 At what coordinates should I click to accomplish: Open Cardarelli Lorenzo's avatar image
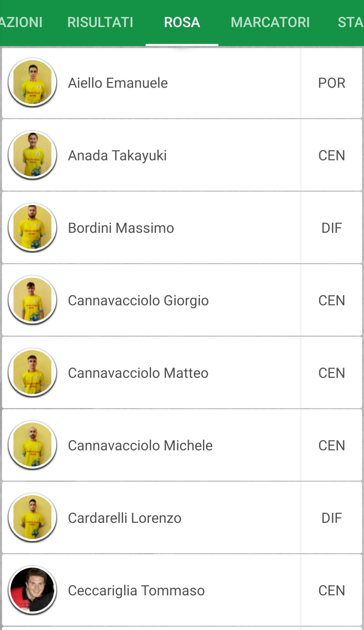[x=32, y=518]
